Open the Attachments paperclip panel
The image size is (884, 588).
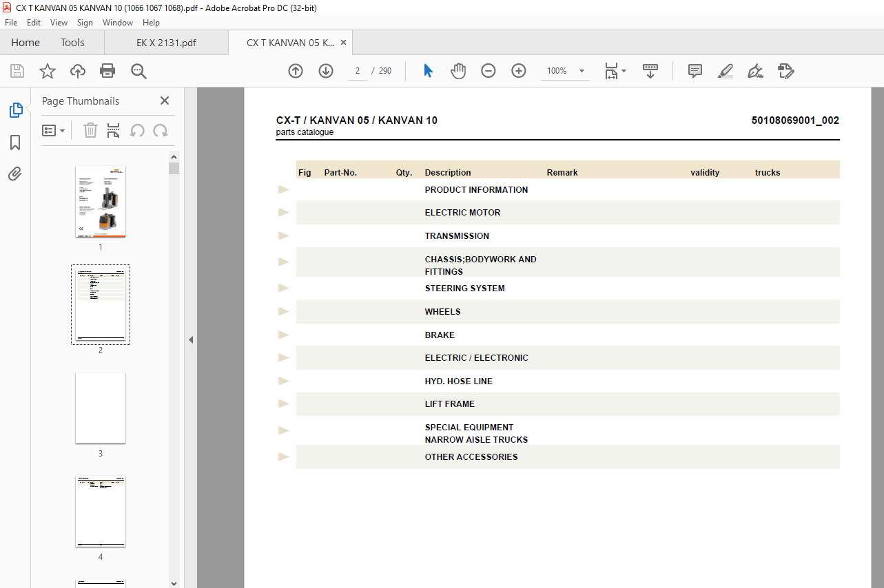pos(15,174)
